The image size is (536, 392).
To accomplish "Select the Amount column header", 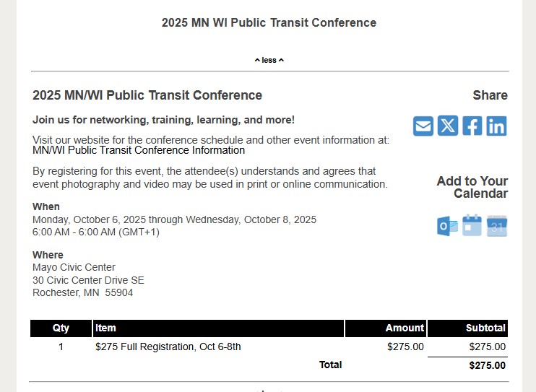I will click(386, 328).
